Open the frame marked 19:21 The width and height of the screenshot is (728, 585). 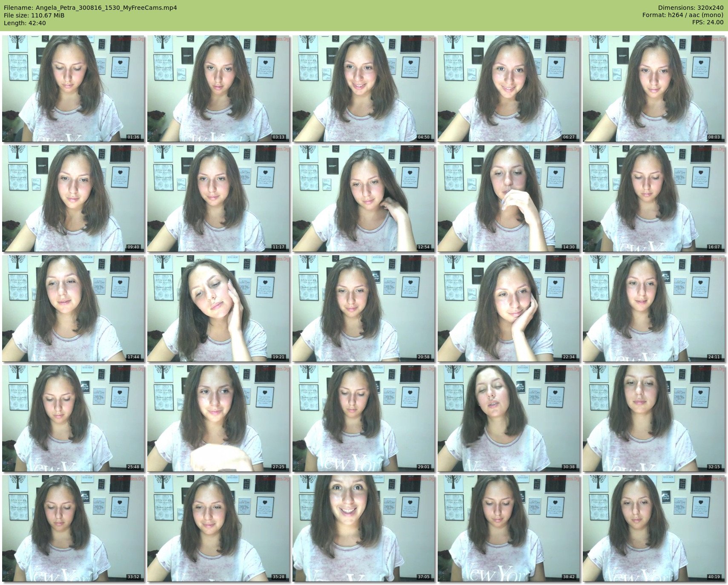click(218, 308)
